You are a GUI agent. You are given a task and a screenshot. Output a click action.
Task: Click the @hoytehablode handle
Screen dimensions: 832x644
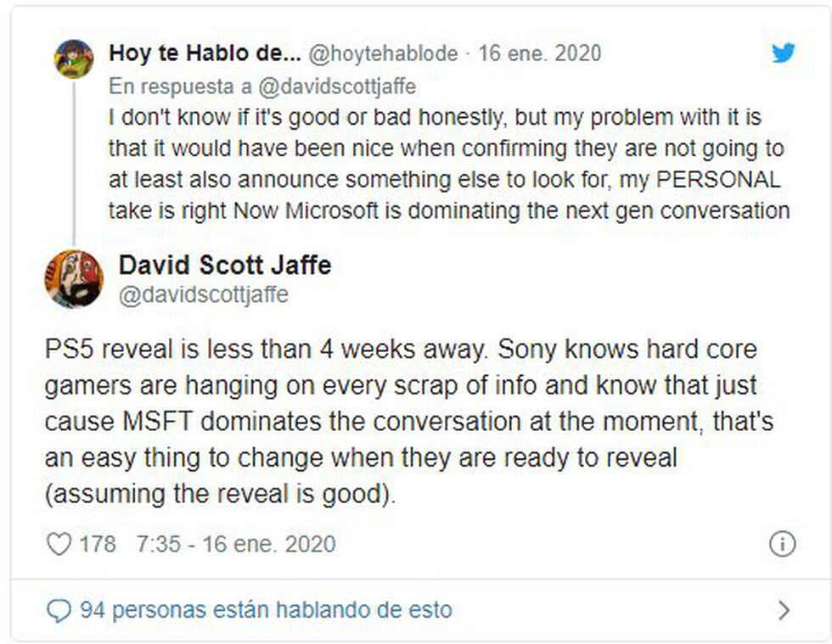(382, 53)
